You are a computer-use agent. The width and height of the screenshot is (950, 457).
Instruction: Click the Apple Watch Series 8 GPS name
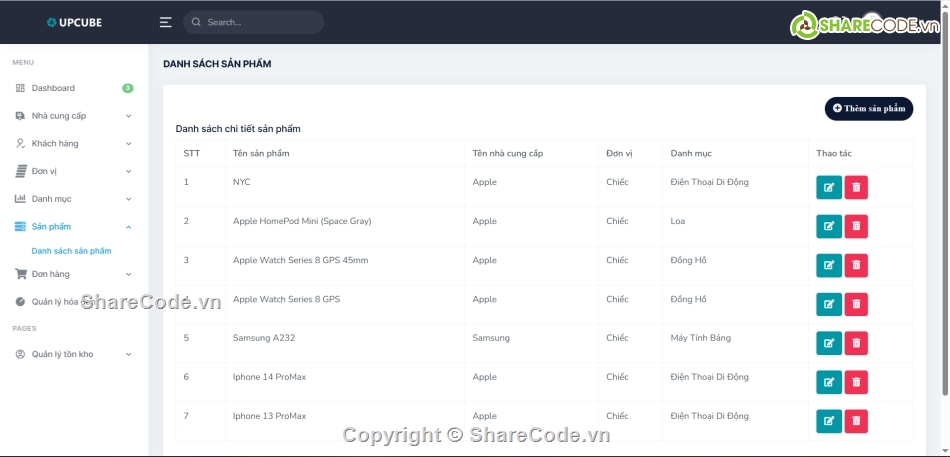[x=287, y=299]
